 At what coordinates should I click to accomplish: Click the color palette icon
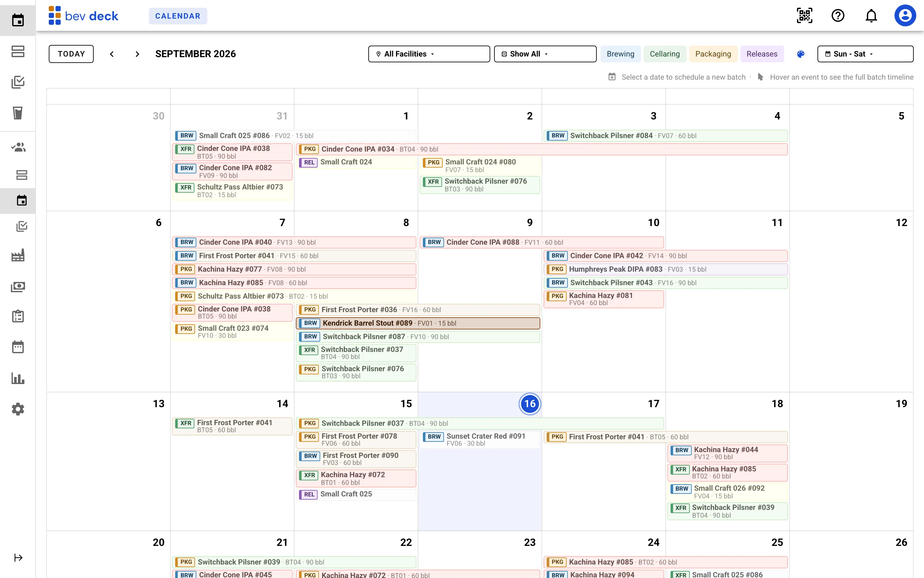[x=801, y=54]
